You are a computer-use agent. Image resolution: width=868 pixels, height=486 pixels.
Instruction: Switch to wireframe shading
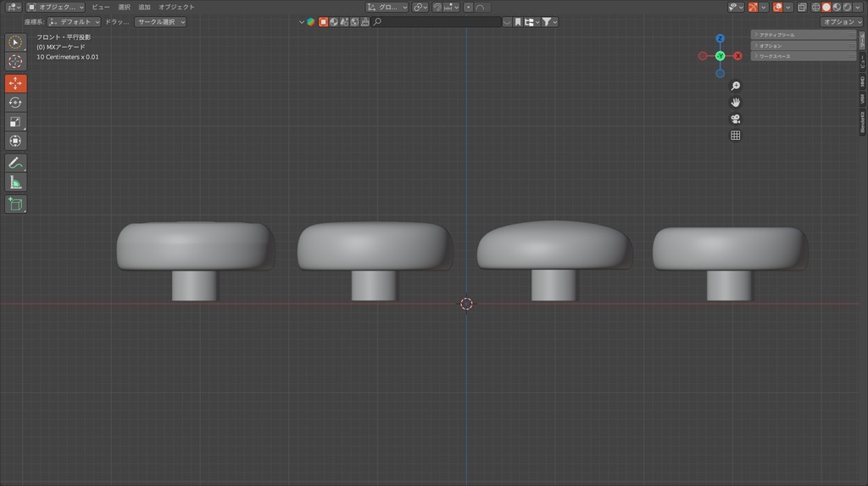coord(816,7)
